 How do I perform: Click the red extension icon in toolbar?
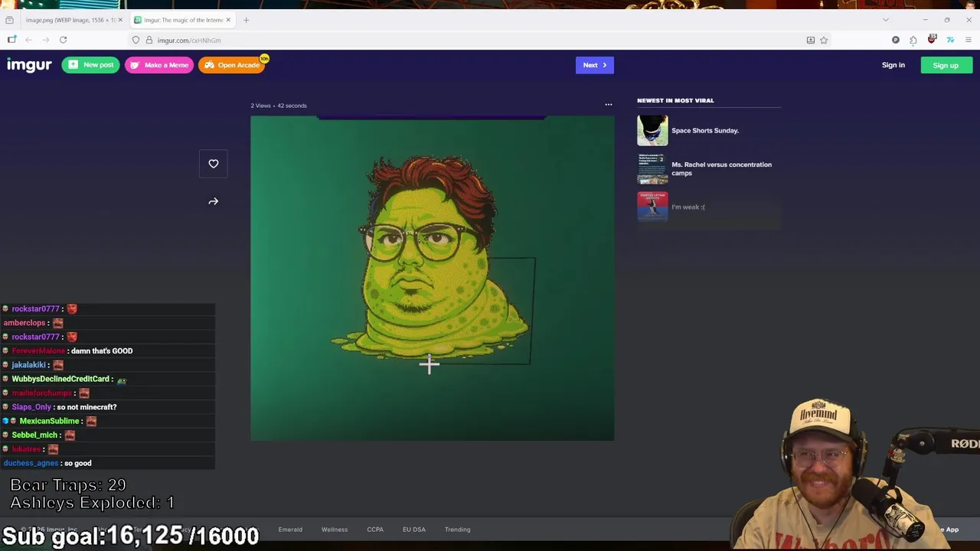(x=932, y=39)
